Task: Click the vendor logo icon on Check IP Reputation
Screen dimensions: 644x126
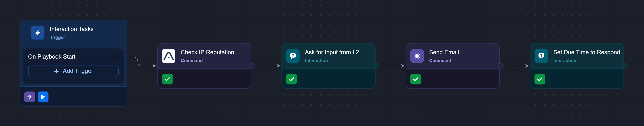Action: [x=169, y=56]
